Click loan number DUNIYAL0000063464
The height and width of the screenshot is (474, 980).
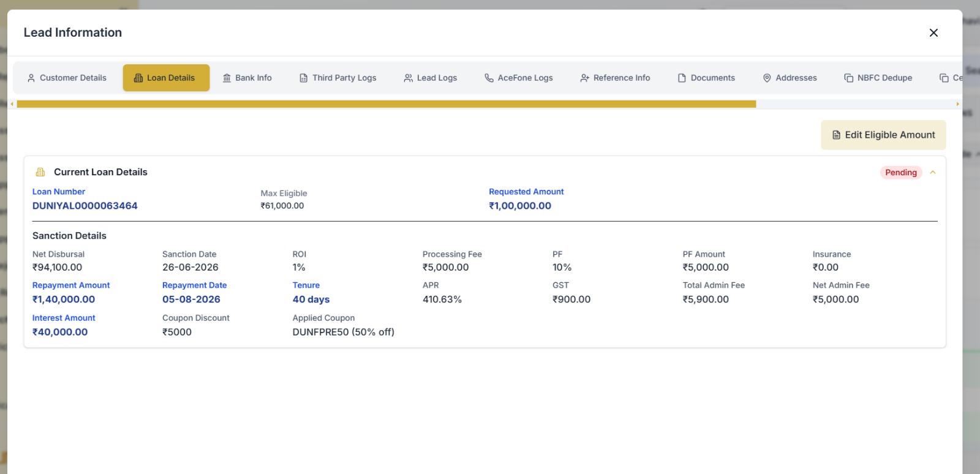pyautogui.click(x=85, y=206)
